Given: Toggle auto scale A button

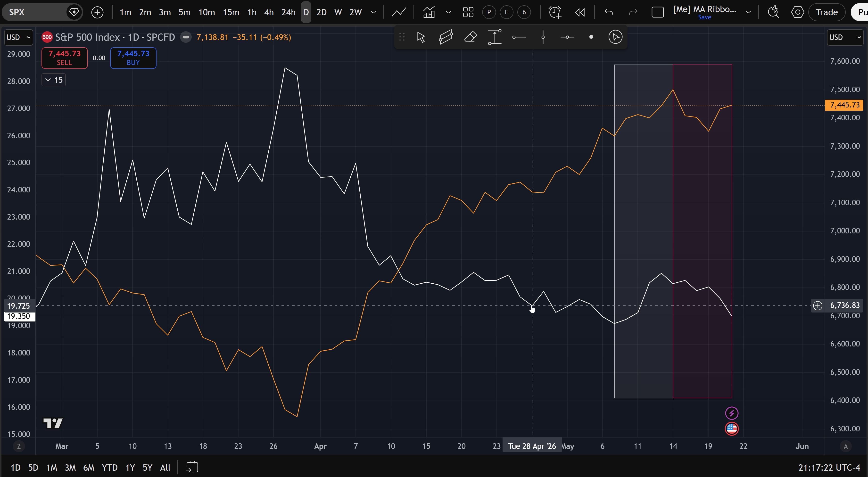Looking at the screenshot, I should click(x=845, y=446).
